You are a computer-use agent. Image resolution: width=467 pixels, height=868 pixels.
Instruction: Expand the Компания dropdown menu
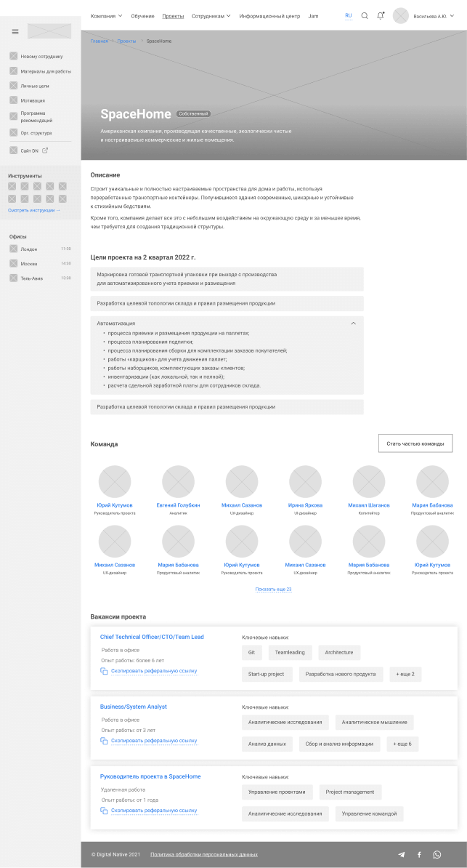106,16
